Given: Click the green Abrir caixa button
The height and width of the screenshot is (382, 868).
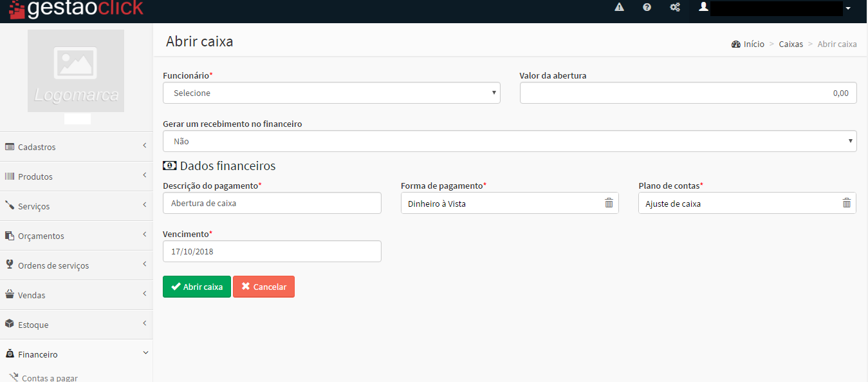Looking at the screenshot, I should (197, 287).
